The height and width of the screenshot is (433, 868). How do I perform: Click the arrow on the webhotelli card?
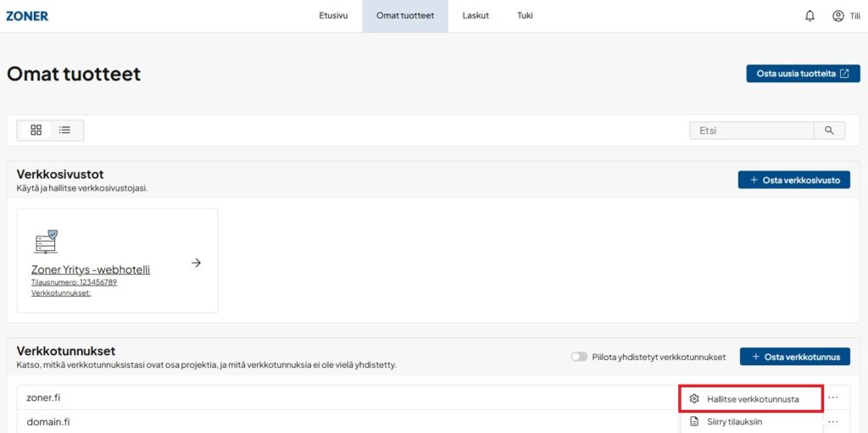(x=196, y=263)
